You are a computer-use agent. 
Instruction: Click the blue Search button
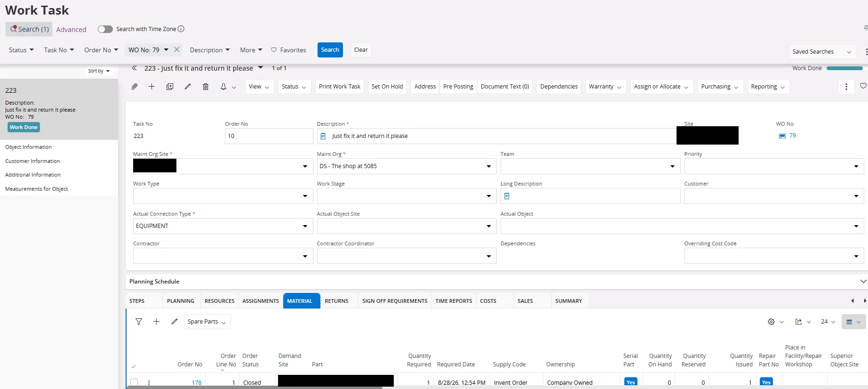tap(330, 50)
